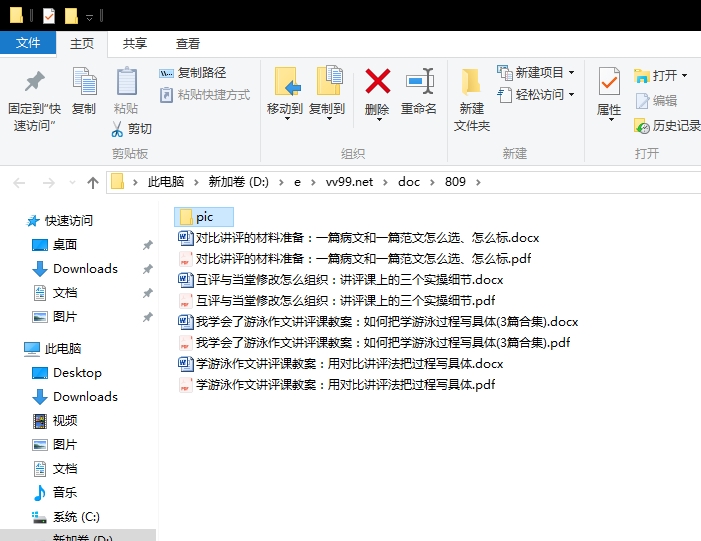Open Downloads pinned in Quick access

point(85,269)
